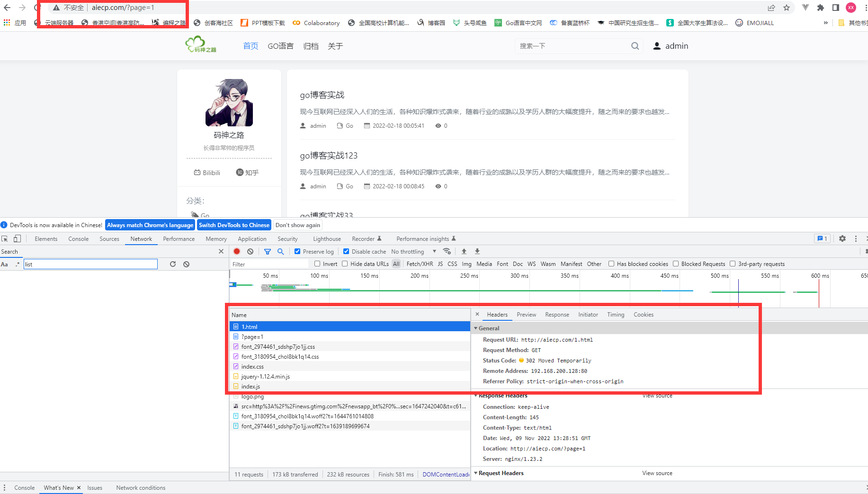Import HAR file with upload arrow
Image resolution: width=868 pixels, height=494 pixels.
464,251
